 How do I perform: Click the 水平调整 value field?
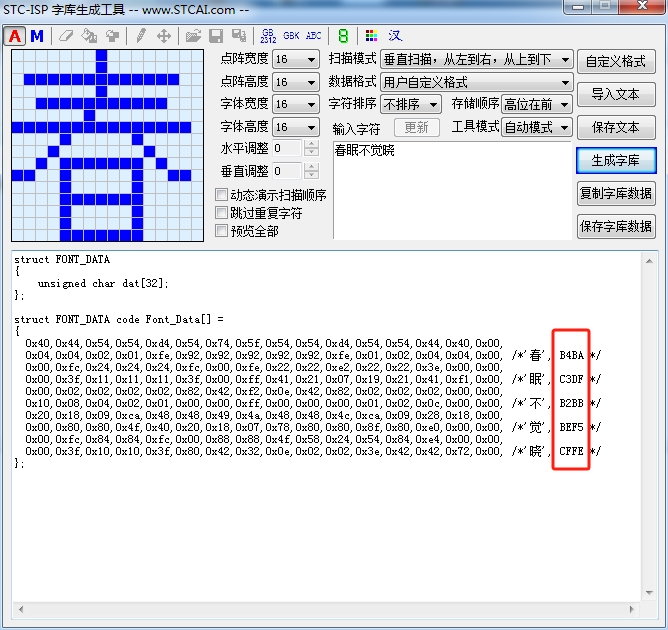pyautogui.click(x=288, y=148)
